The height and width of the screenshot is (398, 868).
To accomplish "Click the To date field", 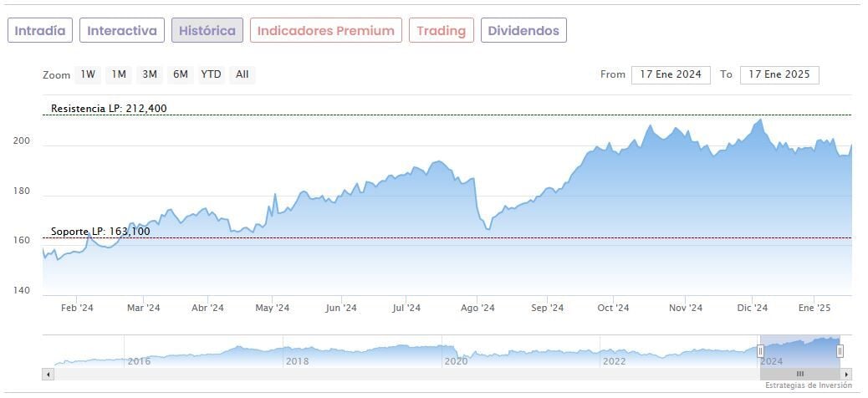I will pyautogui.click(x=779, y=74).
